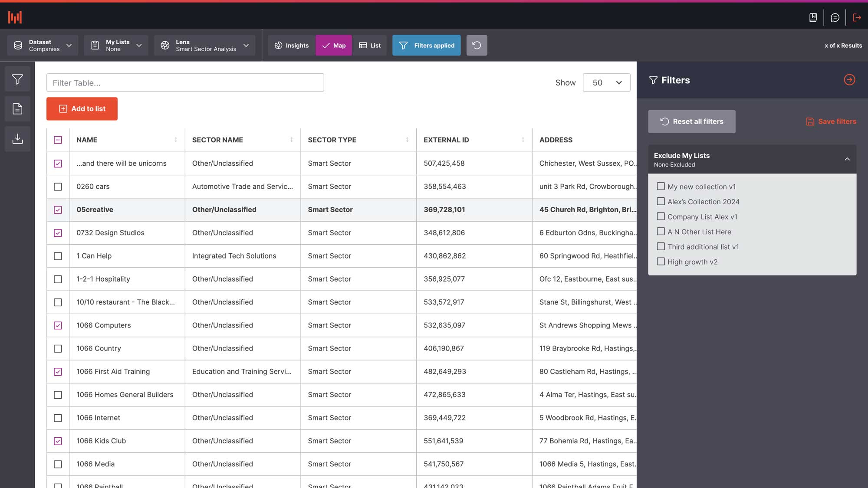Click the logout icon in top bar

(x=857, y=17)
